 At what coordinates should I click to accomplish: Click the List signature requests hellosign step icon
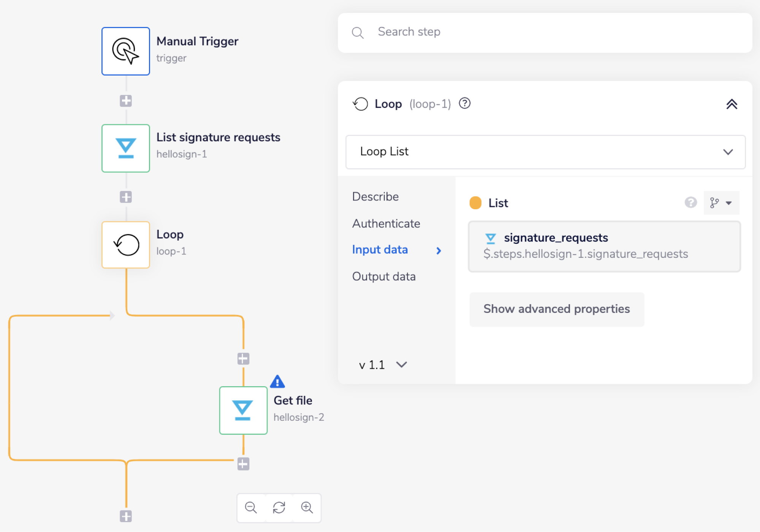point(126,148)
